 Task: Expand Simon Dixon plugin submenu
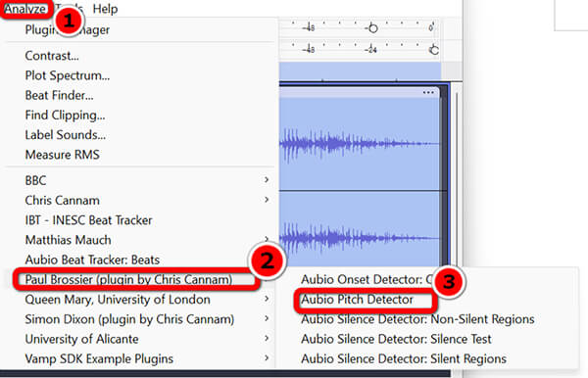point(139,319)
